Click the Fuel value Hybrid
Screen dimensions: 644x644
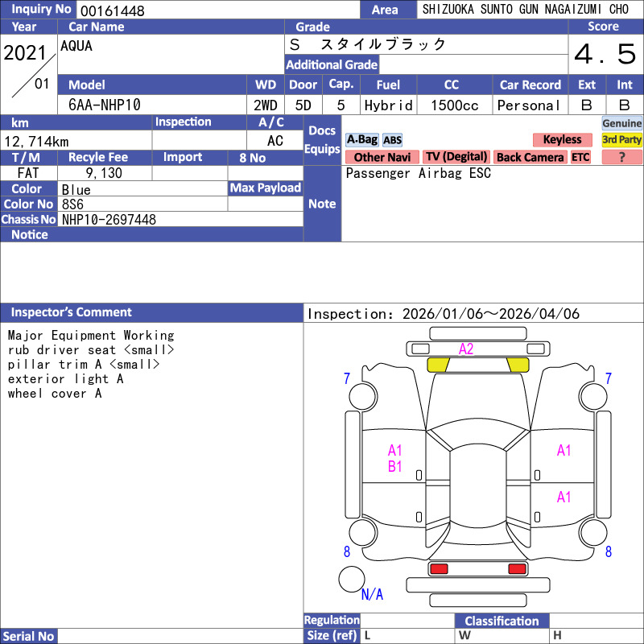(x=388, y=105)
